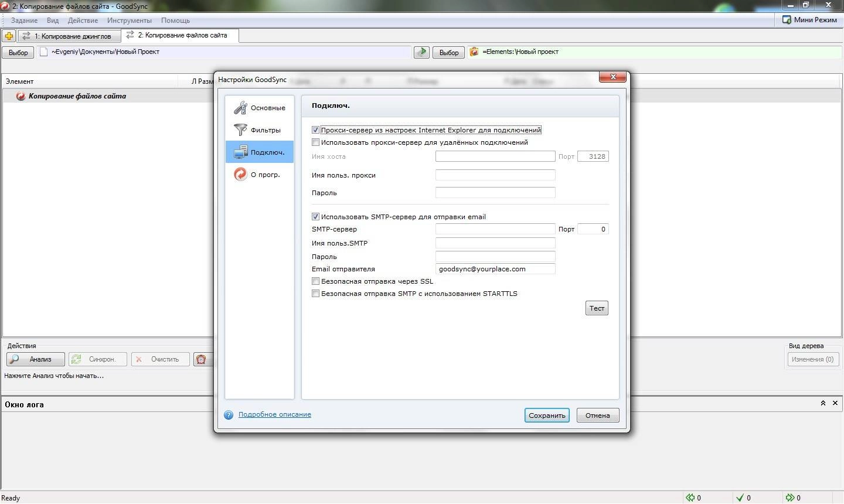Click the Анализ button

pos(36,359)
